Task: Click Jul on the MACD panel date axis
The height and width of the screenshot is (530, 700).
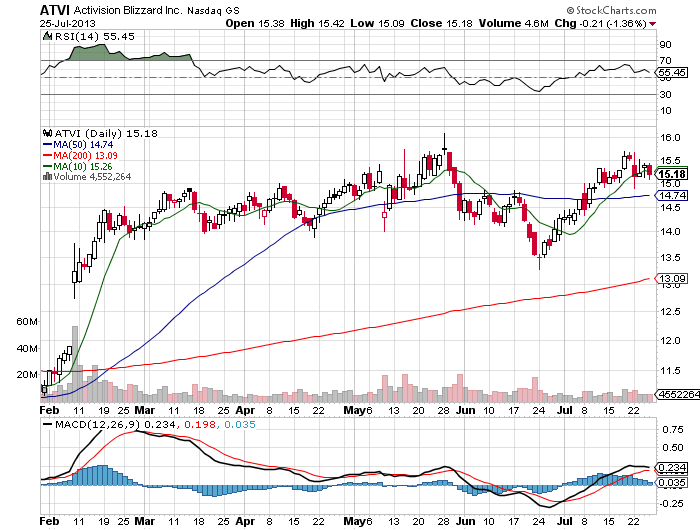Action: pos(565,521)
